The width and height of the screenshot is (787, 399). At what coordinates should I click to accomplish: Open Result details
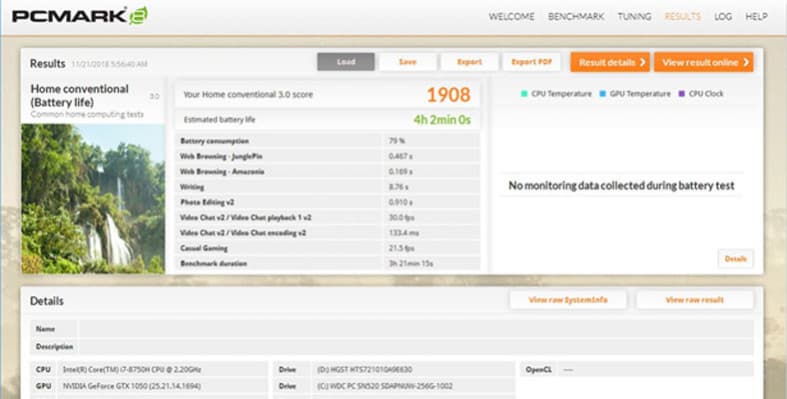click(610, 62)
